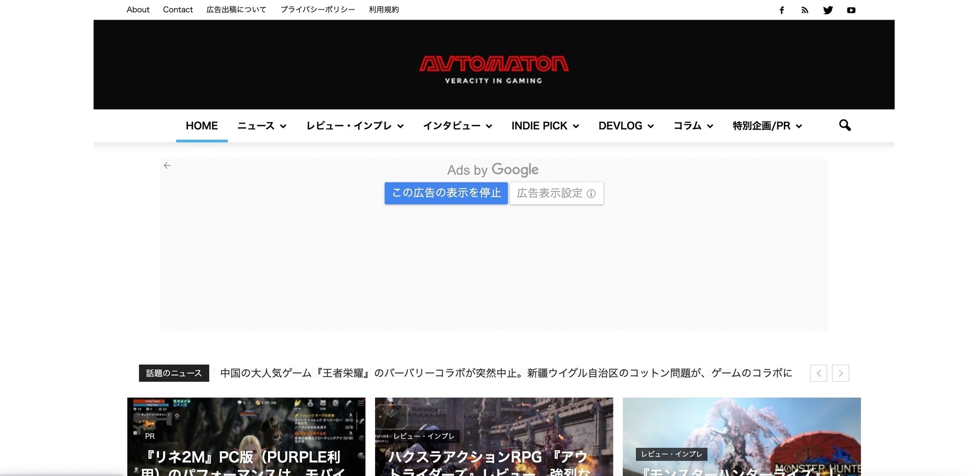Open the コラム dropdown chevron
The width and height of the screenshot is (980, 476).
(x=711, y=126)
